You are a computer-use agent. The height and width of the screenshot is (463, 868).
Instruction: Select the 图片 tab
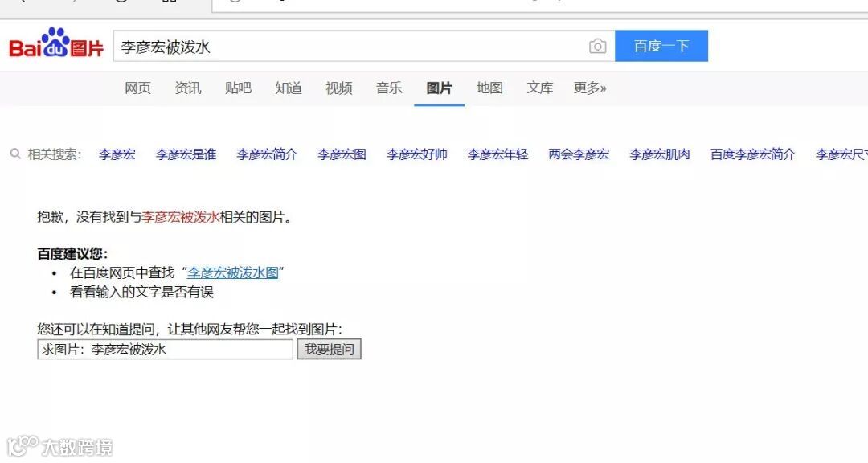pos(439,88)
